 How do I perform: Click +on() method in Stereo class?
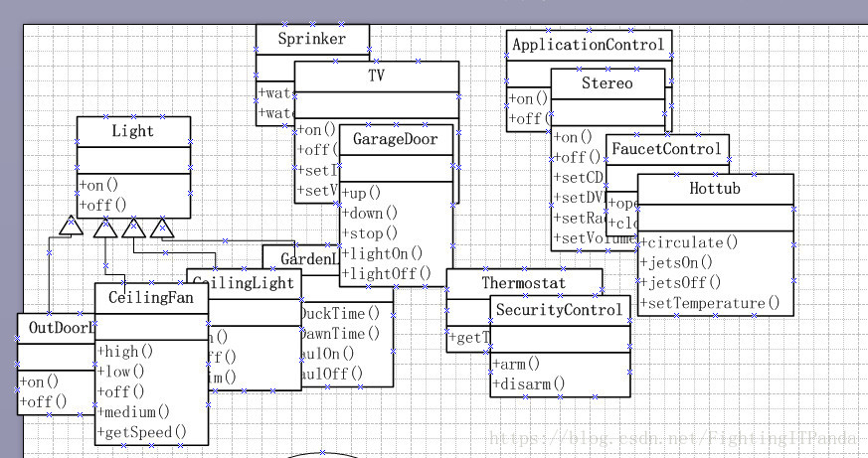coord(573,137)
